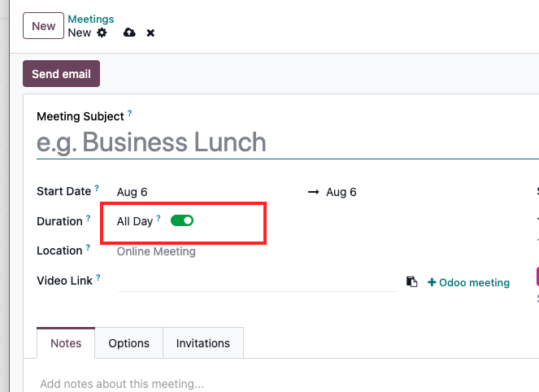The height and width of the screenshot is (392, 539).
Task: Discard changes with the X icon
Action: pos(150,33)
